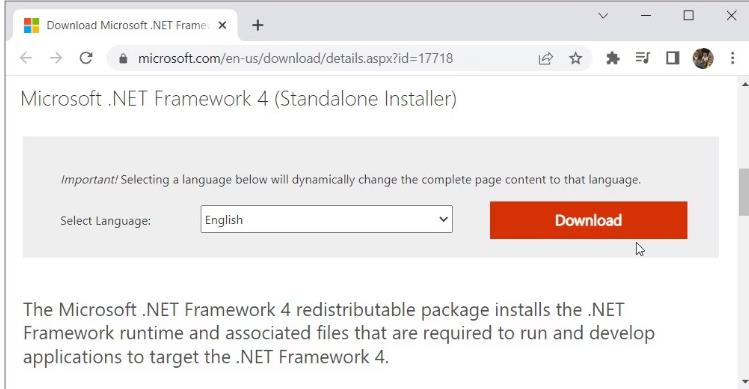Open a new tab with plus button
This screenshot has width=749, height=389.
point(257,25)
